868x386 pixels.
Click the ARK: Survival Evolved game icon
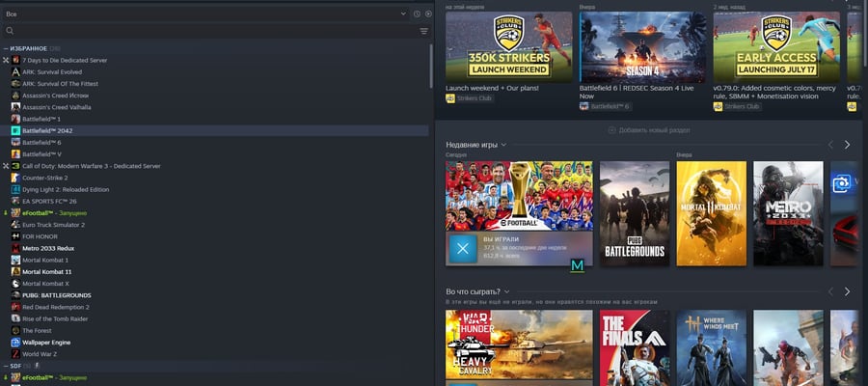click(x=15, y=72)
